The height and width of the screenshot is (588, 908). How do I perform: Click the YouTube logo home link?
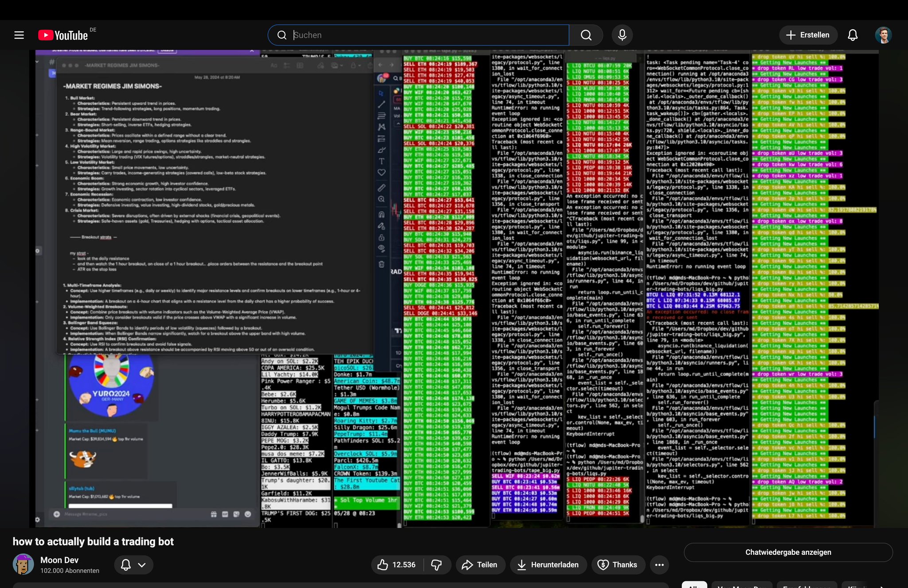click(x=63, y=35)
